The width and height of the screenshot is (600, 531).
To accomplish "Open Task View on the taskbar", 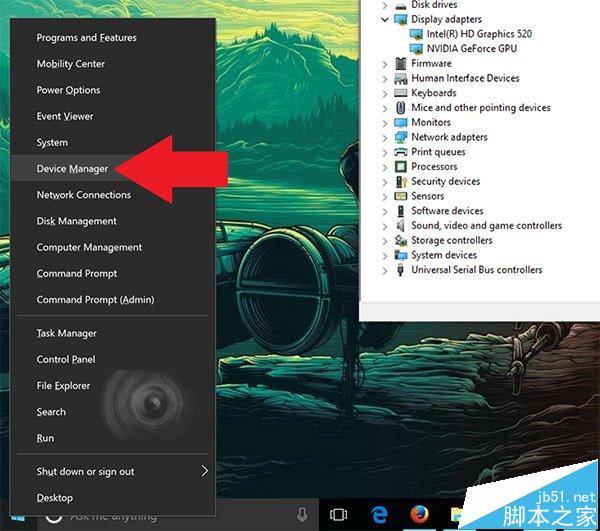I will (339, 515).
